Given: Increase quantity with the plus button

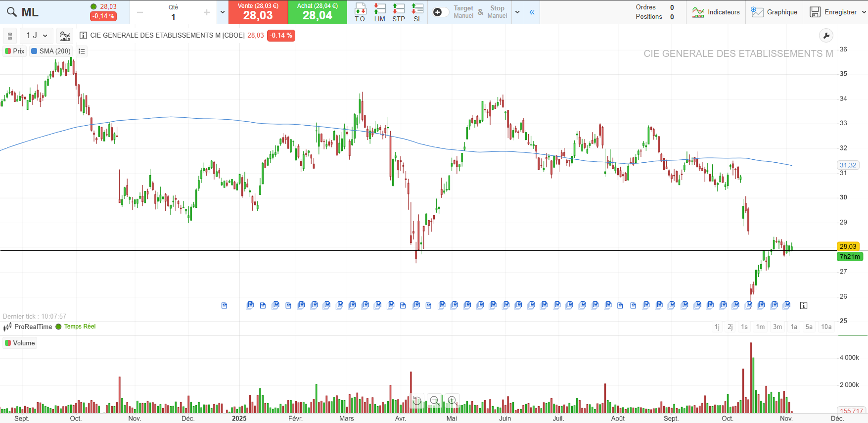Looking at the screenshot, I should pyautogui.click(x=207, y=12).
